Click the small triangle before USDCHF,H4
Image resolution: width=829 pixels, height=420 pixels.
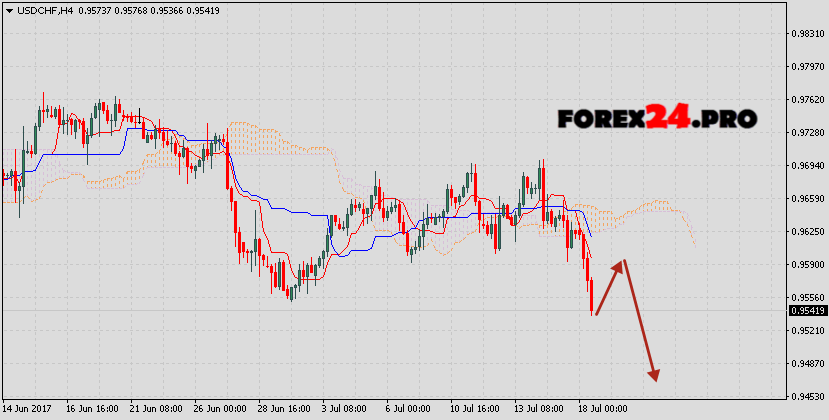[x=8, y=10]
